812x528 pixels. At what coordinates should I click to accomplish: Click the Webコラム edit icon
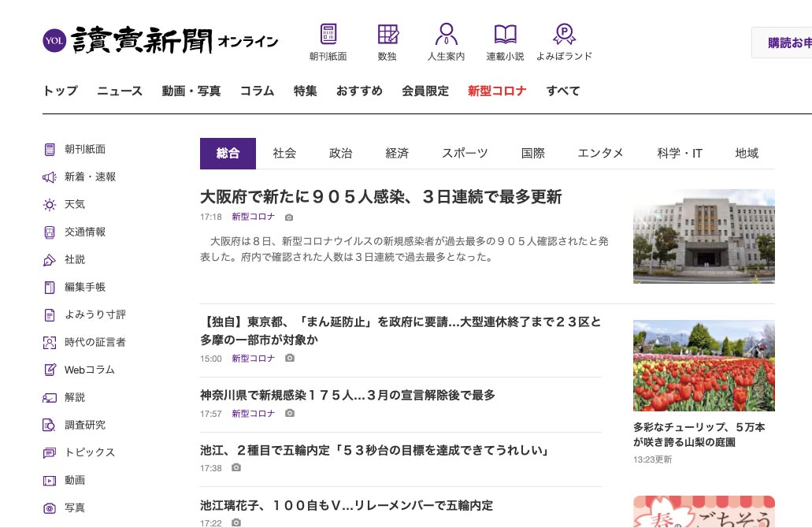click(50, 370)
